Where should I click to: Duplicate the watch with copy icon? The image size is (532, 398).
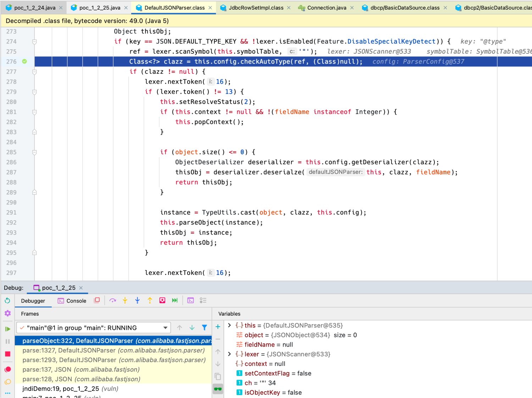pos(218,376)
